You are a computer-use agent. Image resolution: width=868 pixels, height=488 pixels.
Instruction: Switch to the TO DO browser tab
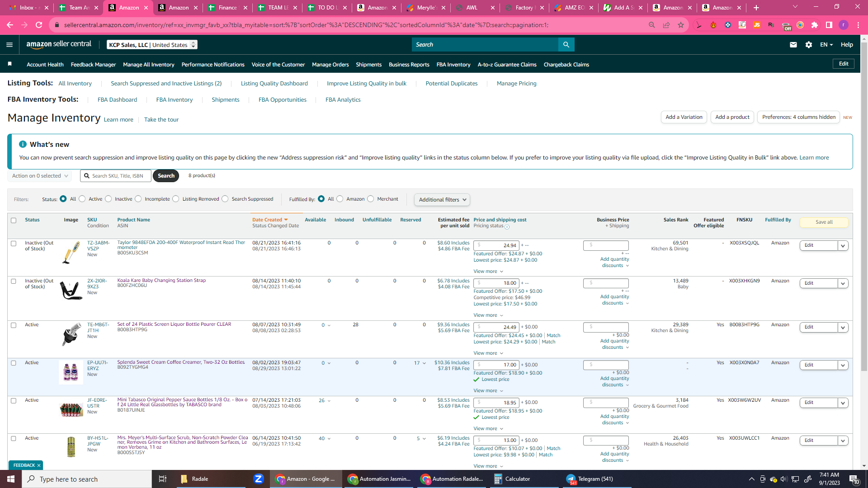coord(327,8)
